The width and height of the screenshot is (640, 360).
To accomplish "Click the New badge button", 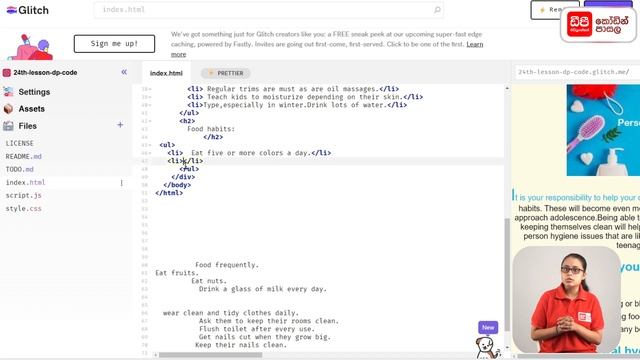I will click(x=488, y=327).
